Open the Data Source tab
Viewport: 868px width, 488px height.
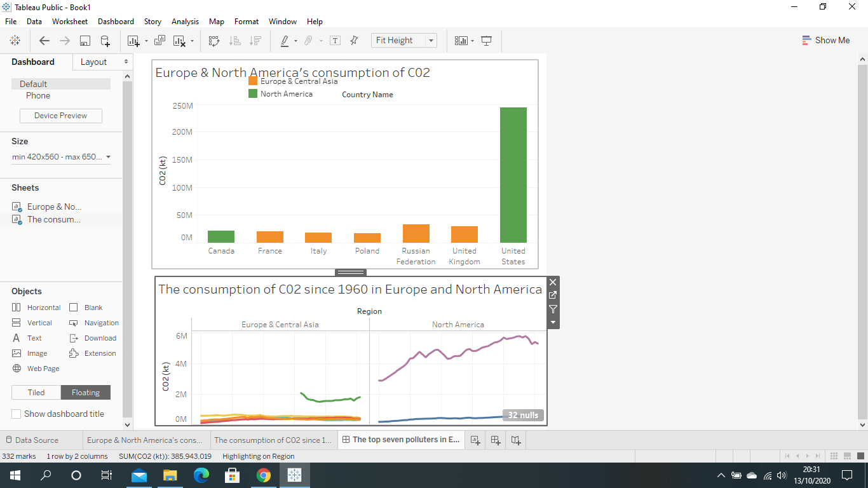32,440
